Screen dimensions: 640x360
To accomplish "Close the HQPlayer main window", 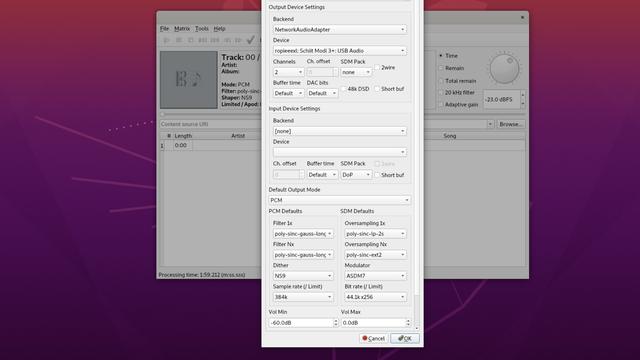I will point(522,18).
